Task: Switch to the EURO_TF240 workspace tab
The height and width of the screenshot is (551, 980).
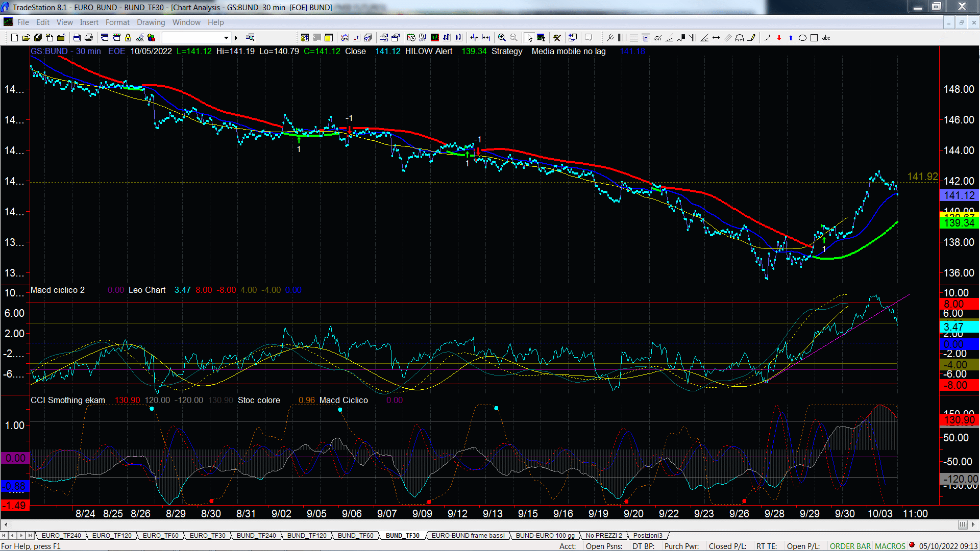Action: (x=61, y=536)
